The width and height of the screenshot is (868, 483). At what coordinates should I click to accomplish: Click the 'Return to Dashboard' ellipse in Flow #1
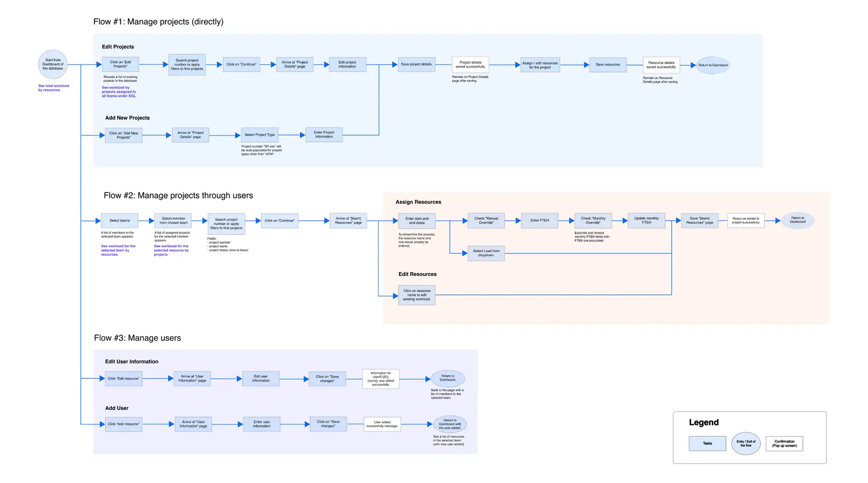pyautogui.click(x=713, y=65)
